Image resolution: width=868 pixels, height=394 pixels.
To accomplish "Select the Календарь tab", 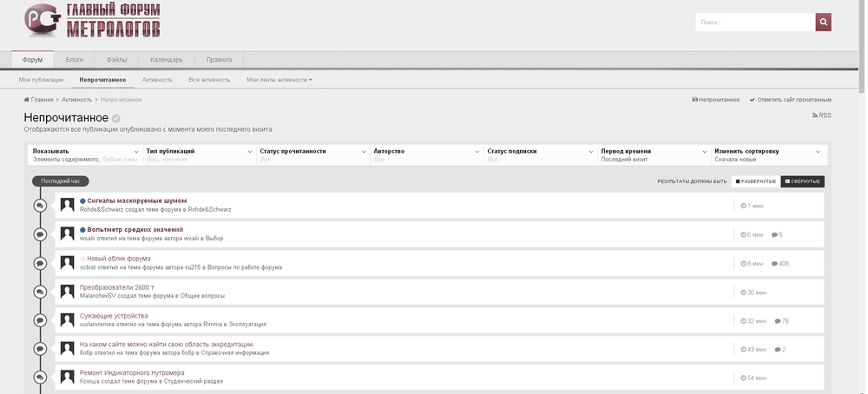I will pyautogui.click(x=166, y=60).
